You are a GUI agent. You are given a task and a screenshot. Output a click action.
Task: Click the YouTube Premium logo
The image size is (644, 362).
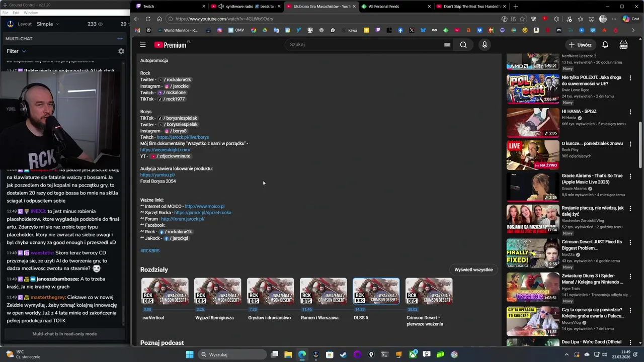pos(170,45)
